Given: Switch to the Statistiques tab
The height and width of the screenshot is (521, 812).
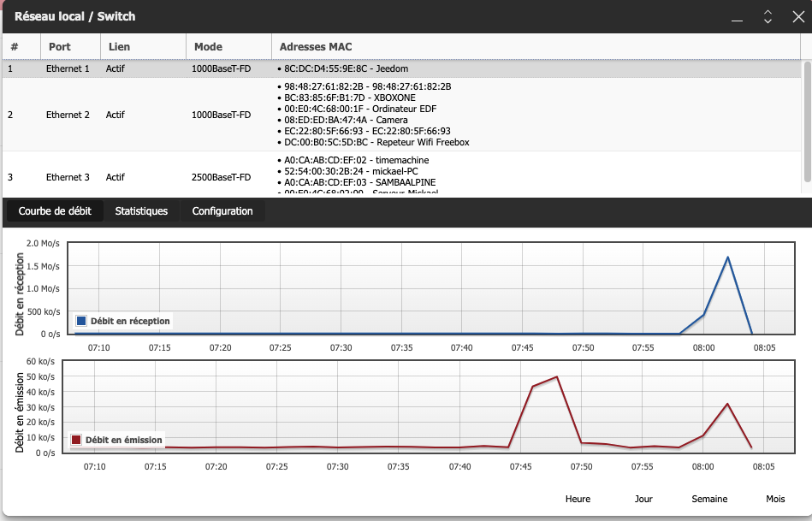Looking at the screenshot, I should click(x=141, y=211).
